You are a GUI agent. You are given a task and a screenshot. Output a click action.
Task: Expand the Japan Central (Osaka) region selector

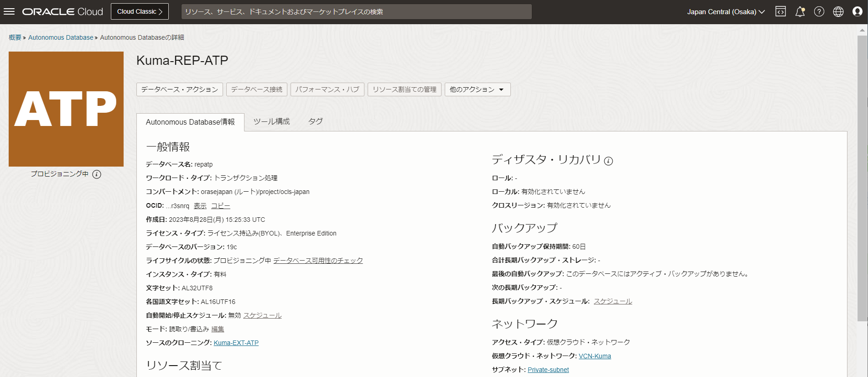click(726, 12)
